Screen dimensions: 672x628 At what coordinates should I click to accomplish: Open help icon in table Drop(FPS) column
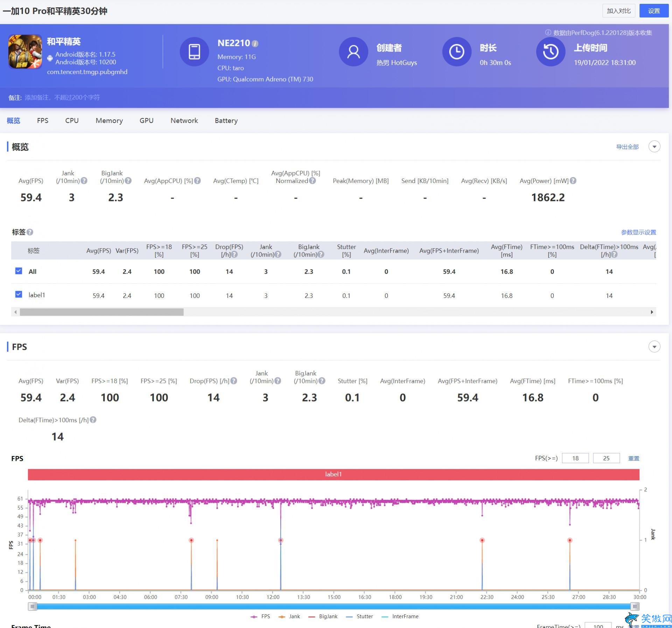pyautogui.click(x=234, y=254)
